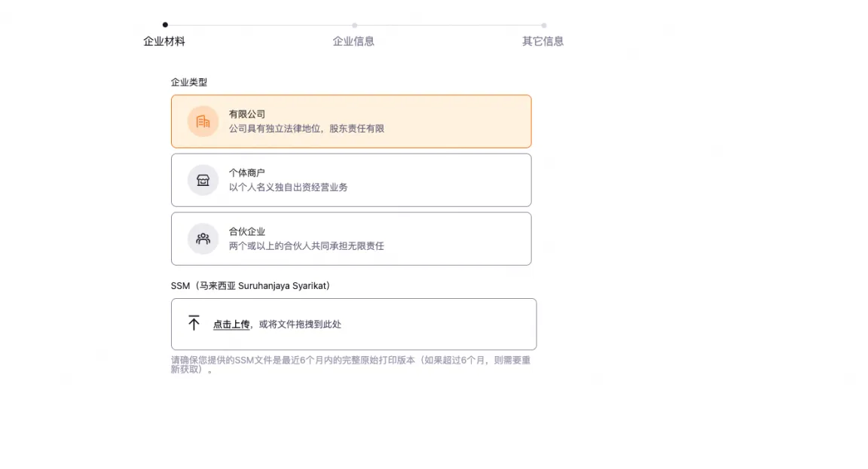Image resolution: width=868 pixels, height=469 pixels.
Task: Click the storefront icon for 个体商户
Action: point(203,180)
